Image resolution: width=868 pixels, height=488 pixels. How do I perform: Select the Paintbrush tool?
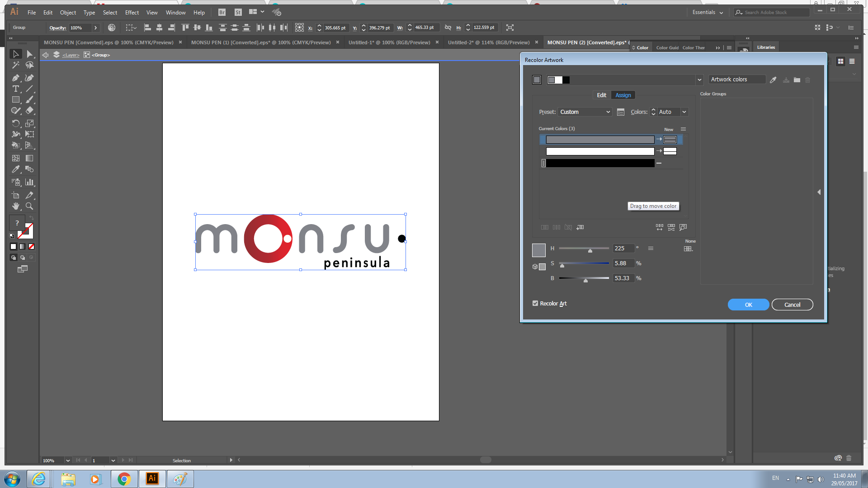point(30,100)
